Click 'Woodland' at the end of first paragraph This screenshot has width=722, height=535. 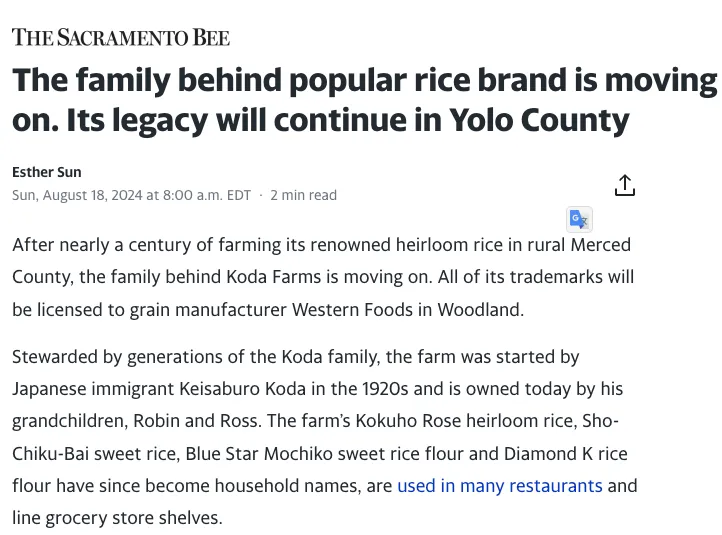[x=479, y=310]
